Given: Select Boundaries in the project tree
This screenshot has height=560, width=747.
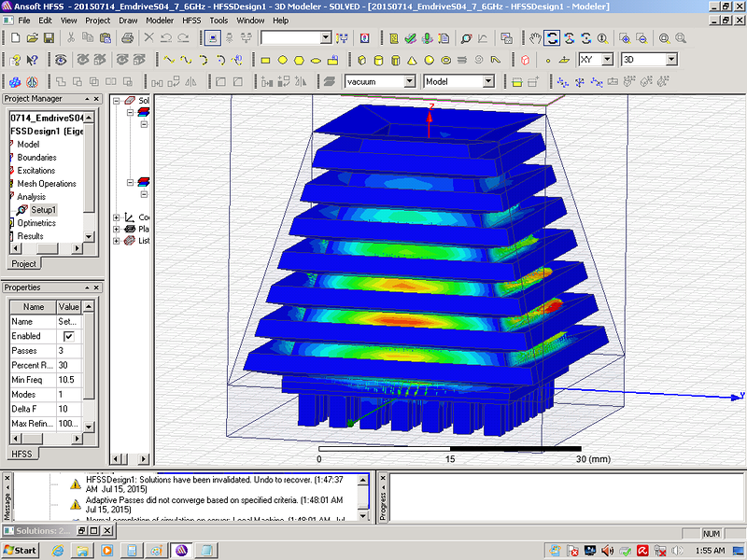Looking at the screenshot, I should (x=35, y=158).
